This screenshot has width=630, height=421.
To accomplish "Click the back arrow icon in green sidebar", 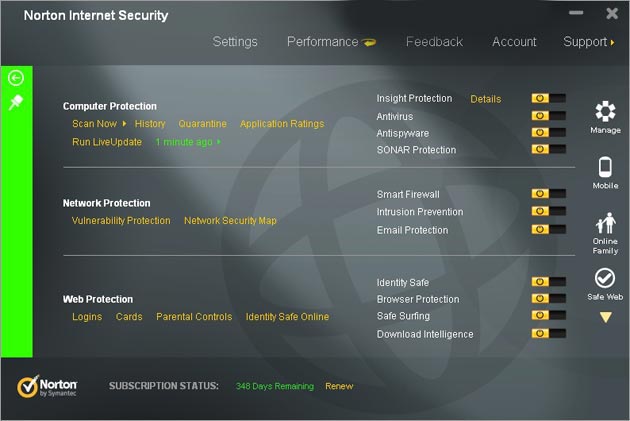I will (x=16, y=78).
